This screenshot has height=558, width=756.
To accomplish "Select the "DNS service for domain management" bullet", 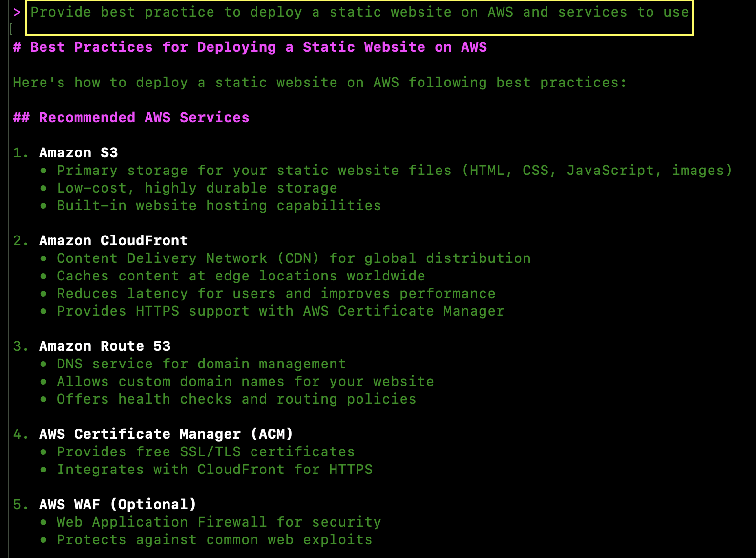I will pos(201,364).
